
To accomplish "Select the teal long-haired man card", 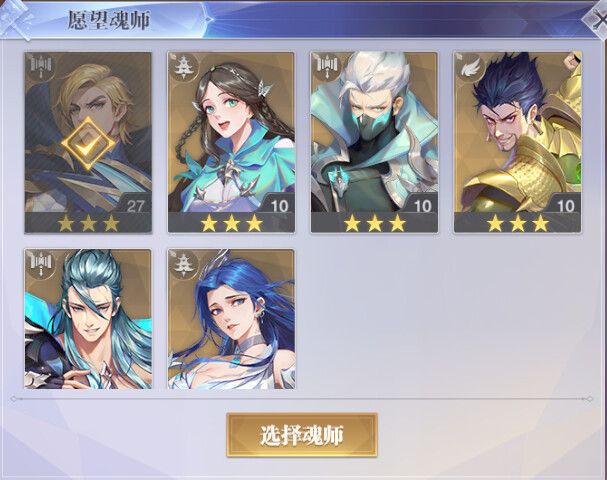I will [x=88, y=319].
